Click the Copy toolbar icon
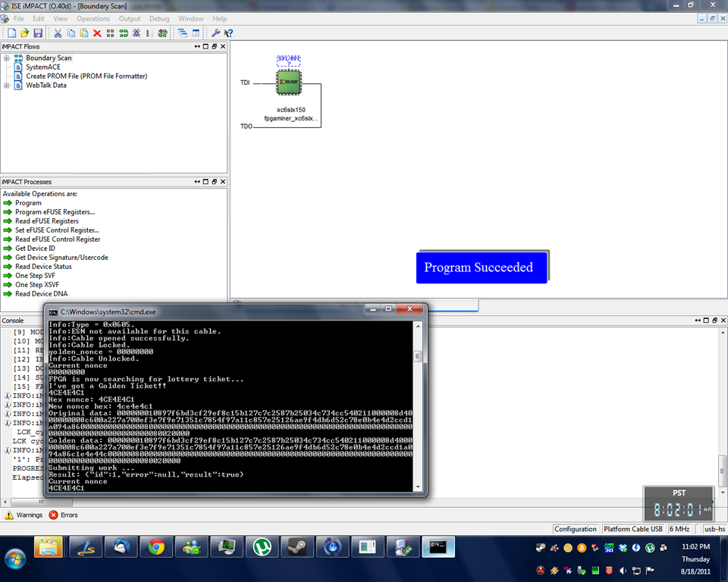The width and height of the screenshot is (728, 582). point(71,33)
